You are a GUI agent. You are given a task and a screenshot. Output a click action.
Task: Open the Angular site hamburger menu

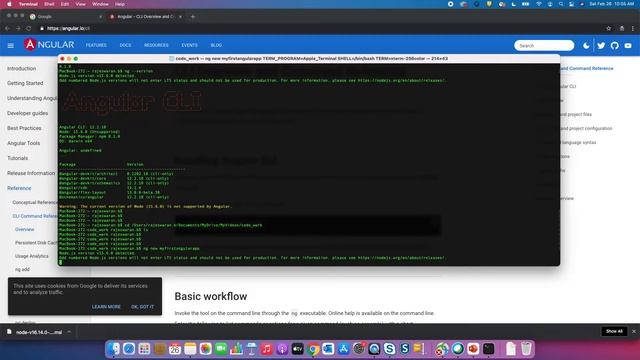pyautogui.click(x=11, y=45)
